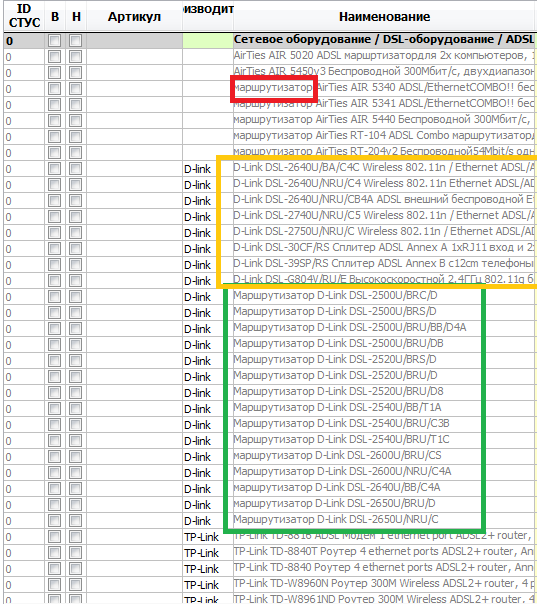
Task: Click D-link manufacturer cell in DSL-2500U/BRC/D row
Action: [x=208, y=297]
